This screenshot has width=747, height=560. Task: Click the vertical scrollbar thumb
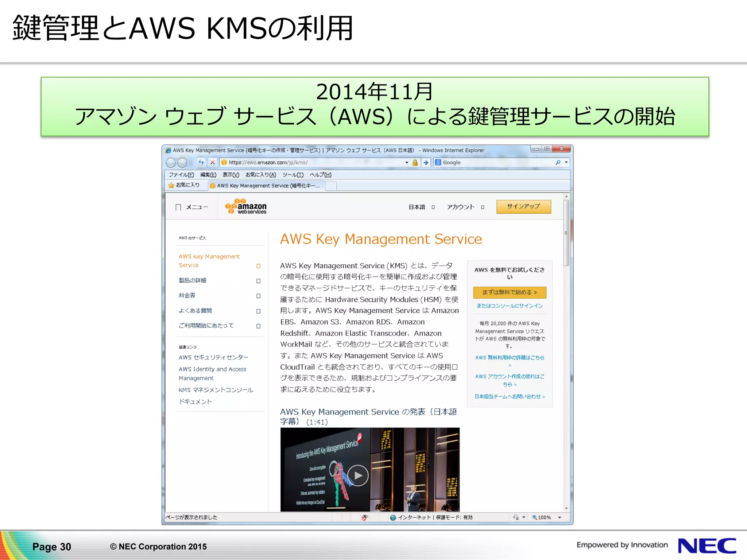pos(566,233)
